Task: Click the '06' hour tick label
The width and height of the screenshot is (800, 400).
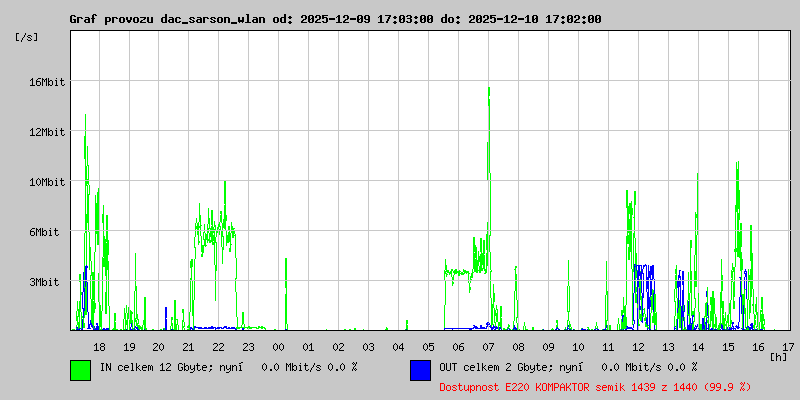Action: [458, 347]
